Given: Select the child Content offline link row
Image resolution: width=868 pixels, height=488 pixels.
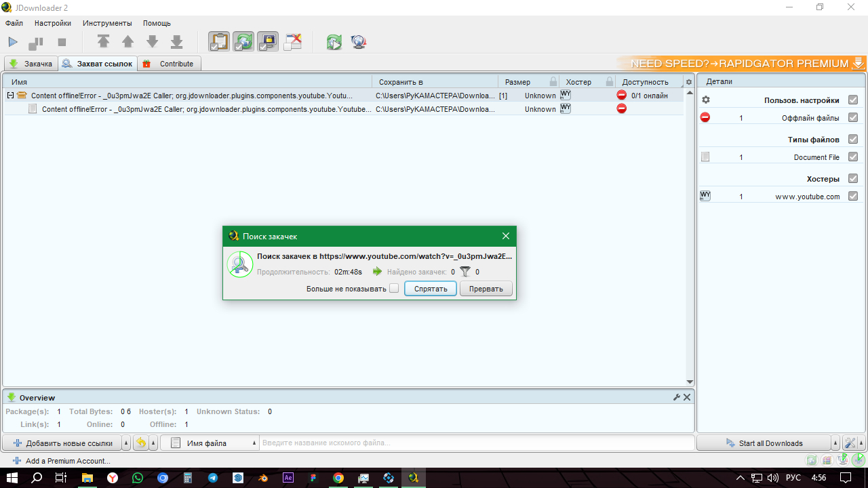Looking at the screenshot, I should [x=343, y=109].
